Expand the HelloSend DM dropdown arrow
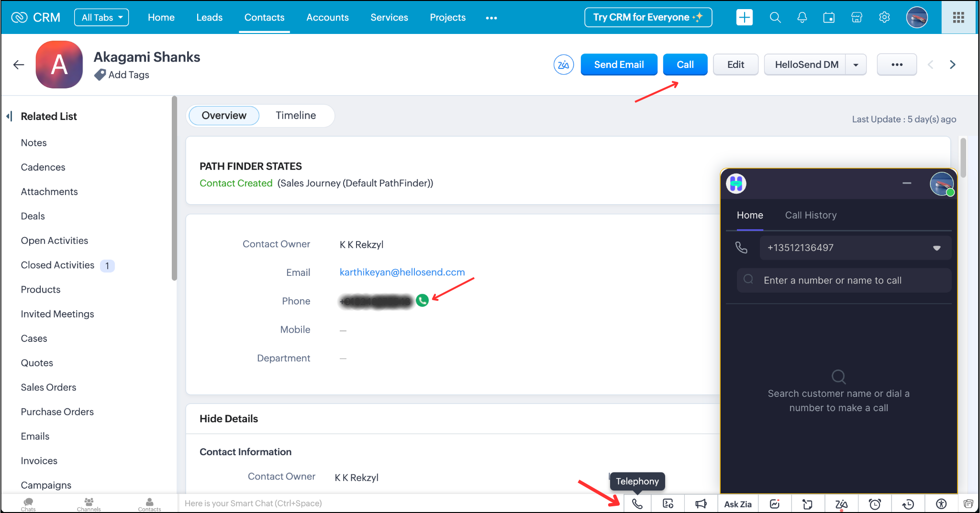Image resolution: width=980 pixels, height=513 pixels. coord(856,65)
